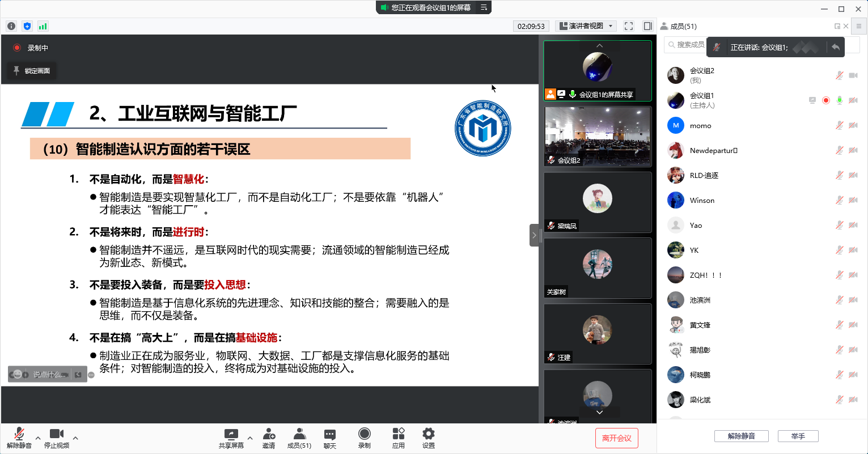Open the 聊天 chat panel
868x454 pixels.
[x=330, y=438]
